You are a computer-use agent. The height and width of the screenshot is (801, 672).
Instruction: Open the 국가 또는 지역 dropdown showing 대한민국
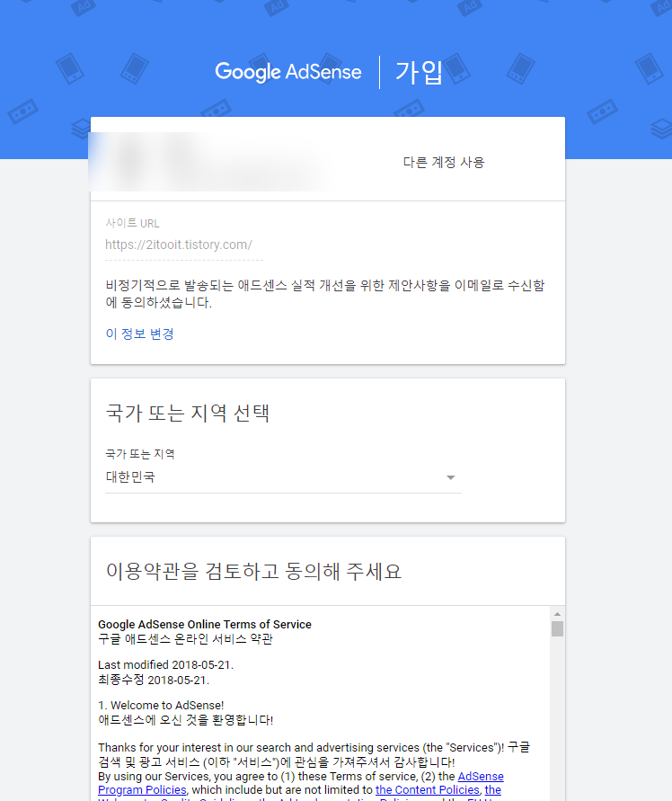pyautogui.click(x=283, y=477)
